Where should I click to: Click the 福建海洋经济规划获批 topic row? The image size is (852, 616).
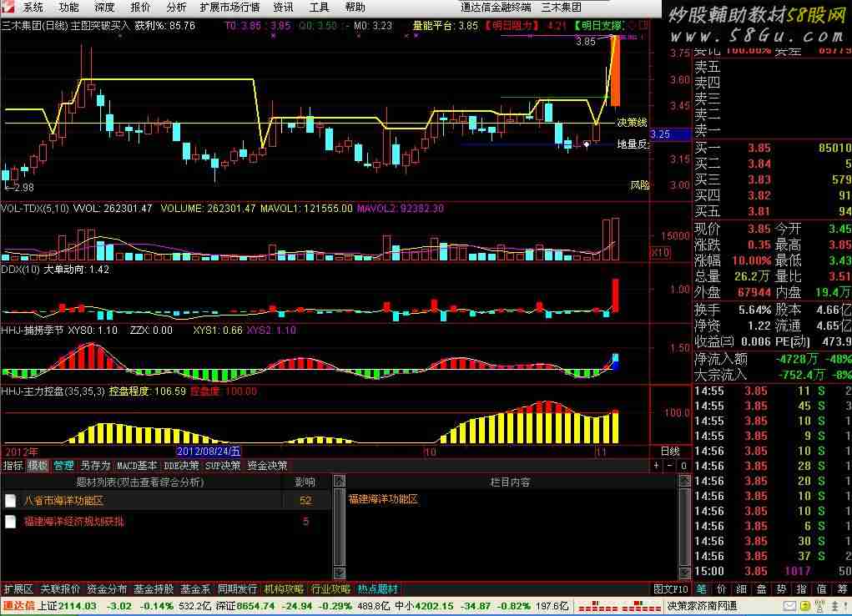pos(166,522)
